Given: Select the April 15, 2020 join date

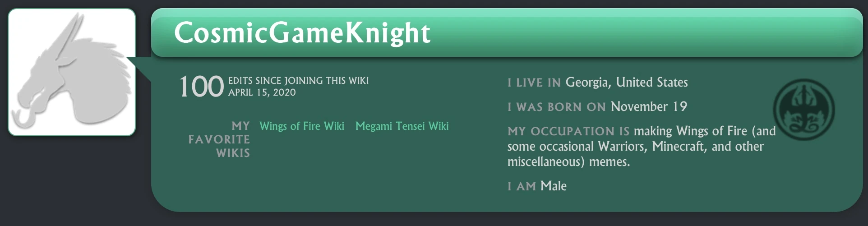Looking at the screenshot, I should [x=262, y=92].
